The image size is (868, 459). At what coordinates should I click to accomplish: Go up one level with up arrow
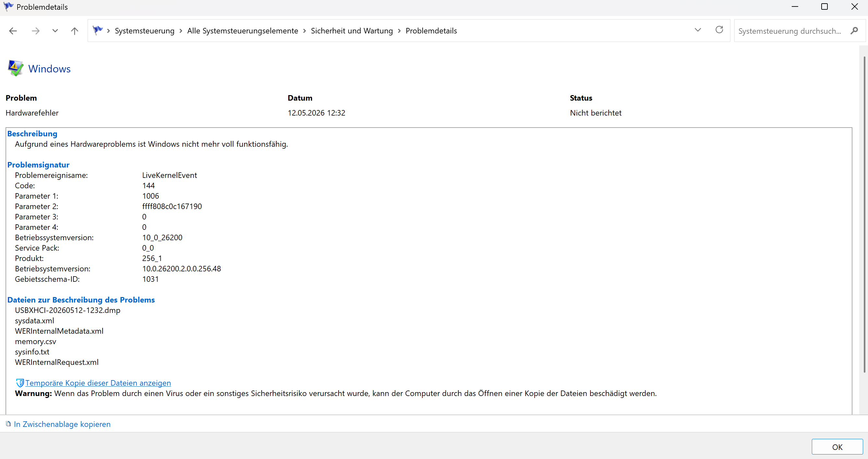[x=74, y=31]
